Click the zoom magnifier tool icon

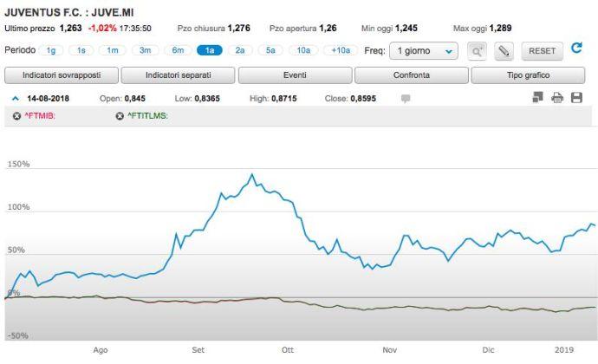[477, 51]
